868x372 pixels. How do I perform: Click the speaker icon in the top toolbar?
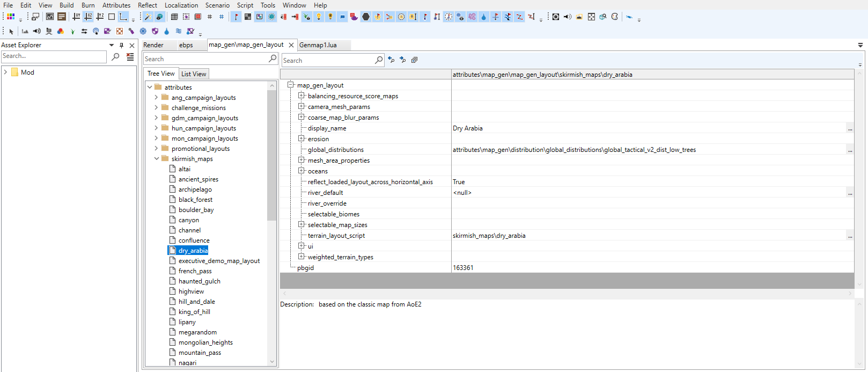(x=568, y=17)
